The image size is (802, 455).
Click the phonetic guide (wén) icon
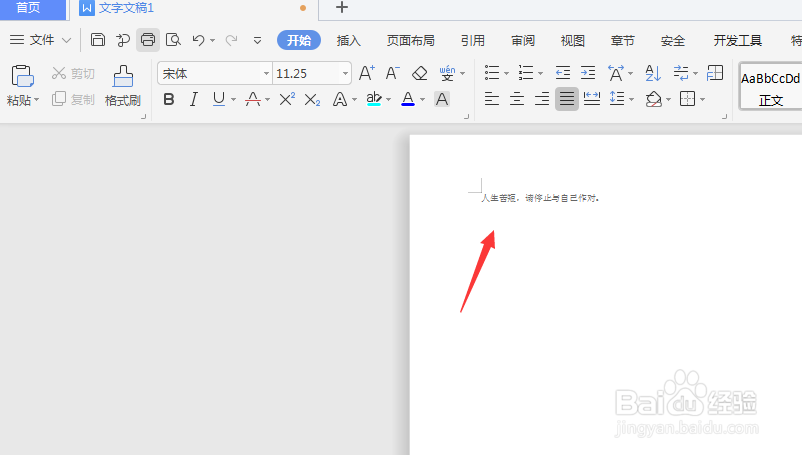coord(447,73)
